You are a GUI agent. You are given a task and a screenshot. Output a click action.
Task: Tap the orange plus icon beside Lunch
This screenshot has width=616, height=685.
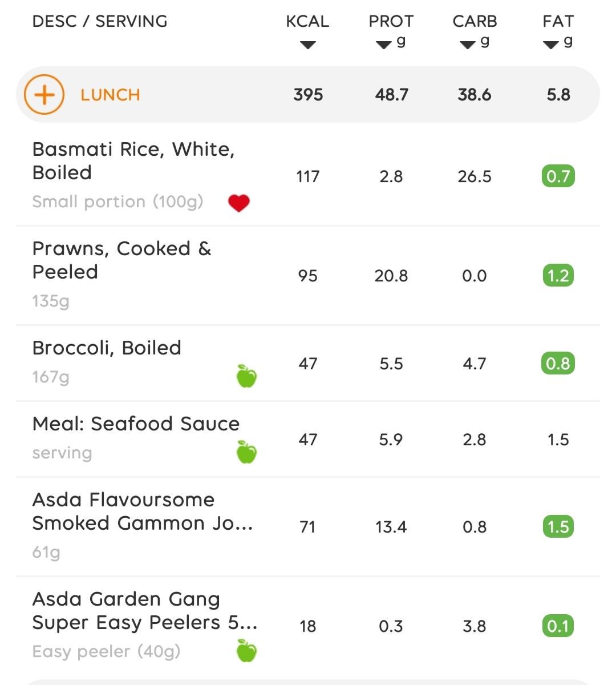coord(44,94)
